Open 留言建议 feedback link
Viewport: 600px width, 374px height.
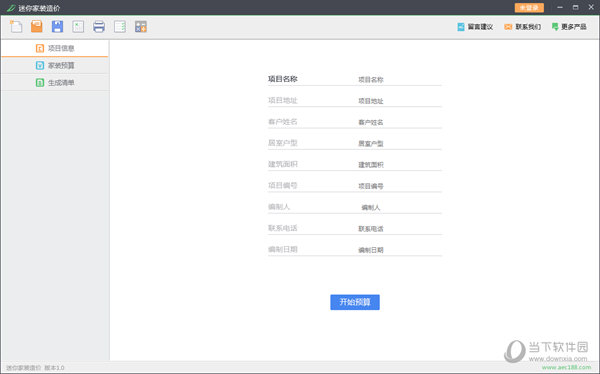click(x=475, y=27)
